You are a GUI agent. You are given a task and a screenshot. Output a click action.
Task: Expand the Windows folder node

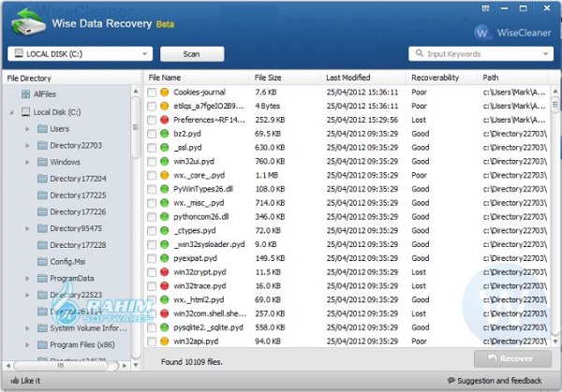[x=27, y=162]
